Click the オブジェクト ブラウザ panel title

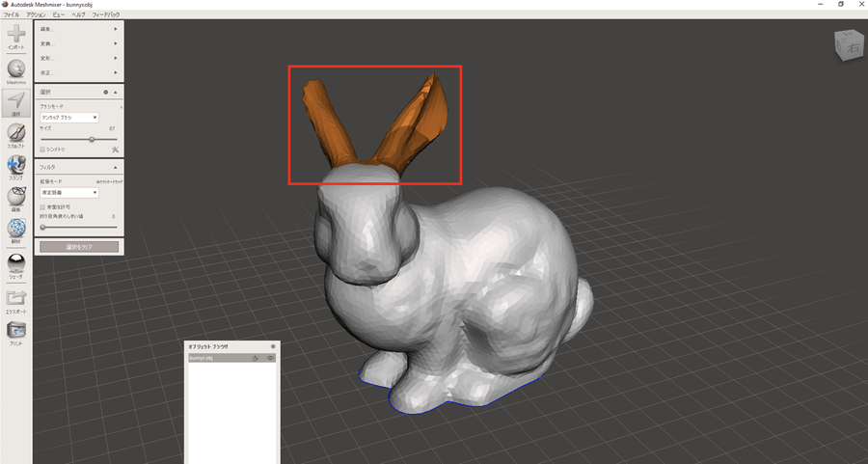click(208, 346)
